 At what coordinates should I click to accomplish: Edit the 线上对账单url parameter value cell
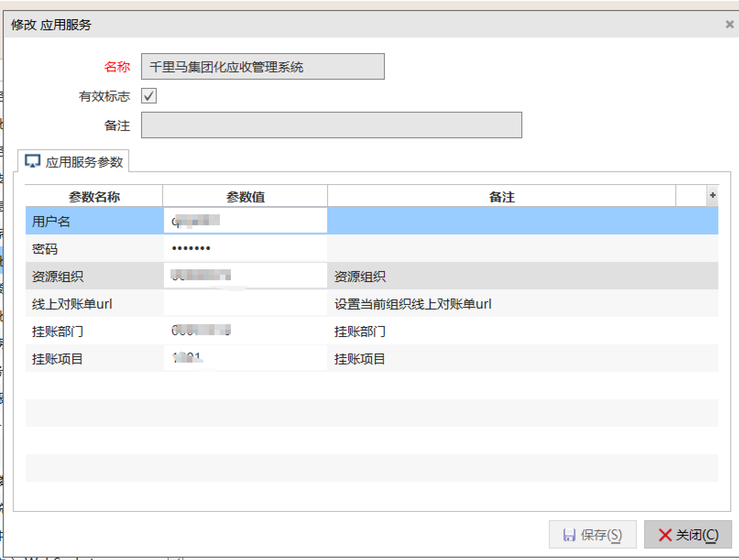tap(245, 304)
